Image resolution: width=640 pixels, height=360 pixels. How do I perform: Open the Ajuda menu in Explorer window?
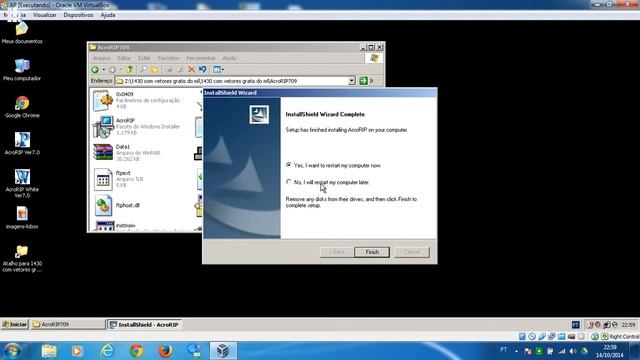click(229, 58)
